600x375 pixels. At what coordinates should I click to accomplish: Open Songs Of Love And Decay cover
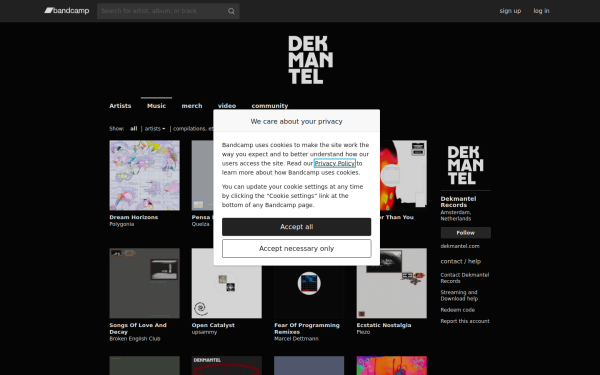click(x=144, y=283)
